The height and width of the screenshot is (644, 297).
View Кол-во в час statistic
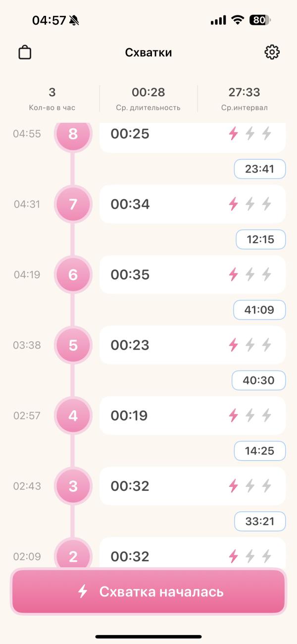(52, 99)
